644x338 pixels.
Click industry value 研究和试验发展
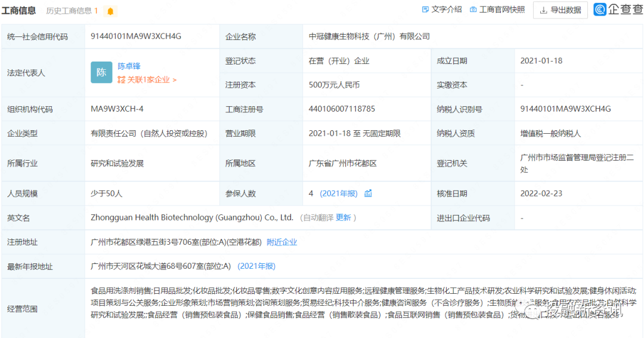coord(117,163)
